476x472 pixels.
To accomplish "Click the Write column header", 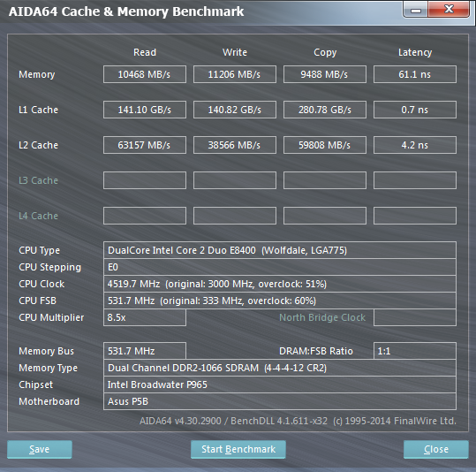I will pyautogui.click(x=235, y=52).
